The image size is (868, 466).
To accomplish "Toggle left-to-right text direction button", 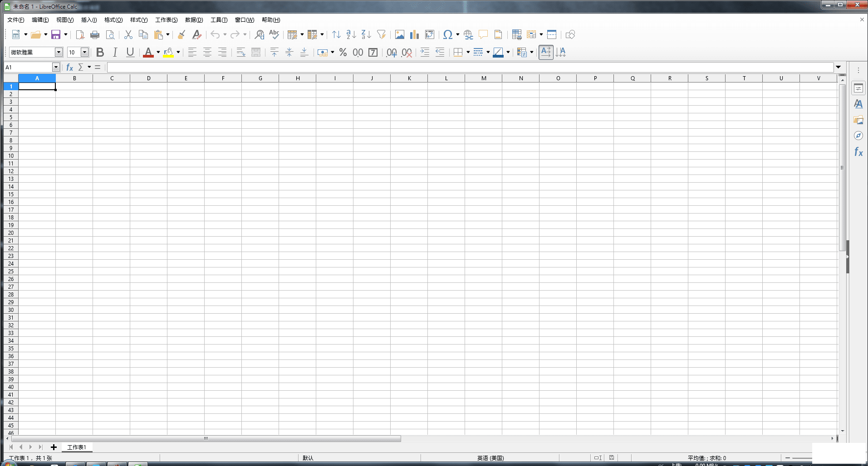I will coord(546,52).
